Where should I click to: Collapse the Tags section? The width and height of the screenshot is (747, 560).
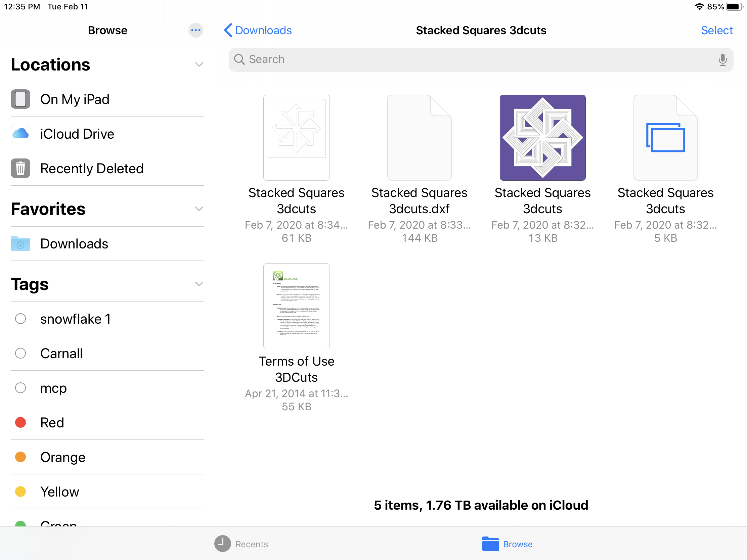point(199,284)
